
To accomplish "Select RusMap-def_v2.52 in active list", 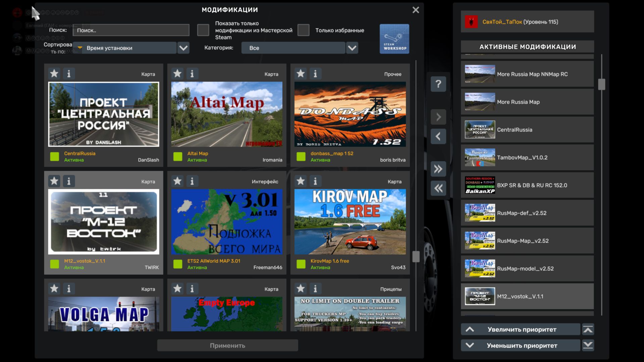I will tap(527, 213).
